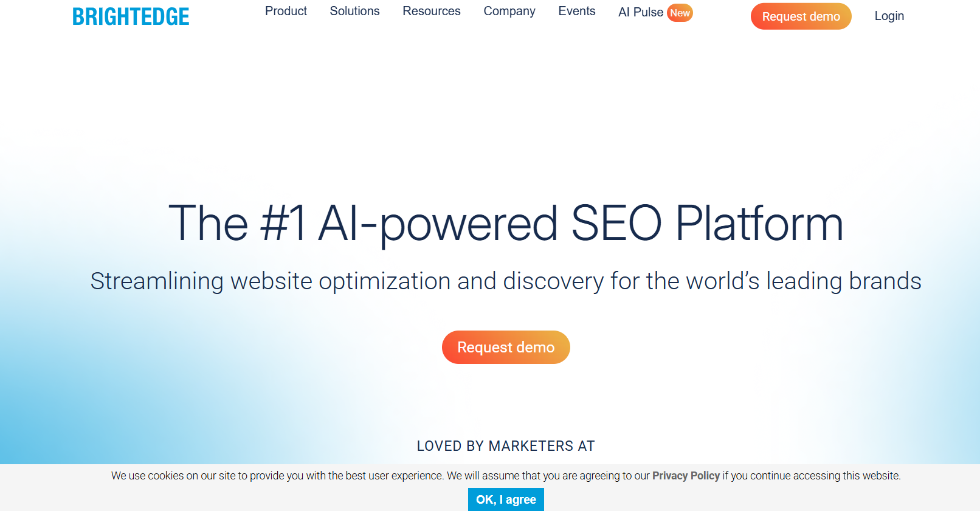The width and height of the screenshot is (980, 511).
Task: Expand the Solutions menu
Action: point(354,12)
